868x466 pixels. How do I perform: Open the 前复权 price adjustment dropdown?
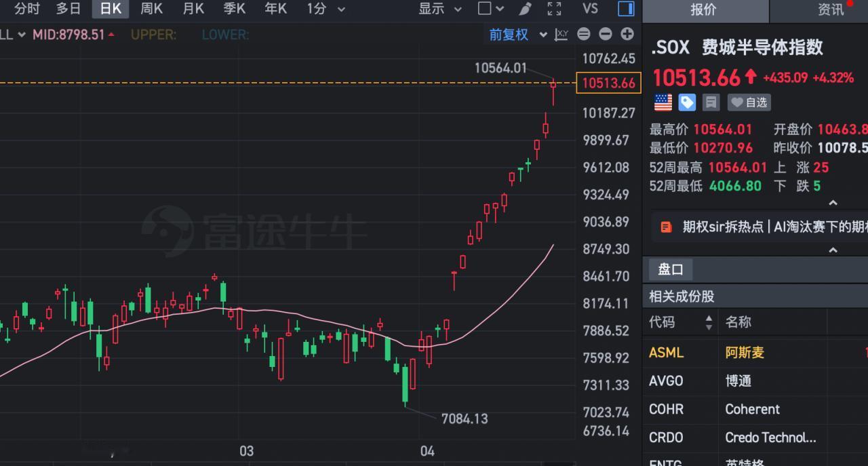518,35
